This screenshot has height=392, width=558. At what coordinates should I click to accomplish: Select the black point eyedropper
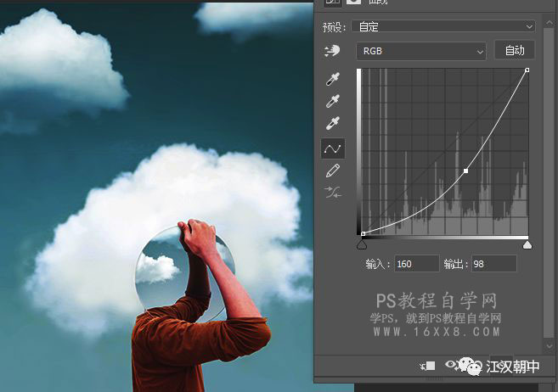tap(333, 81)
